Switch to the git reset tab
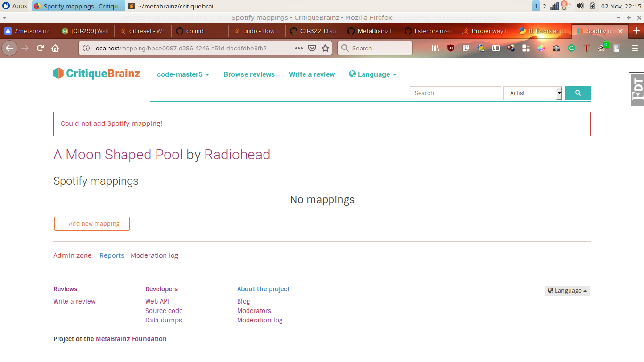 [143, 31]
